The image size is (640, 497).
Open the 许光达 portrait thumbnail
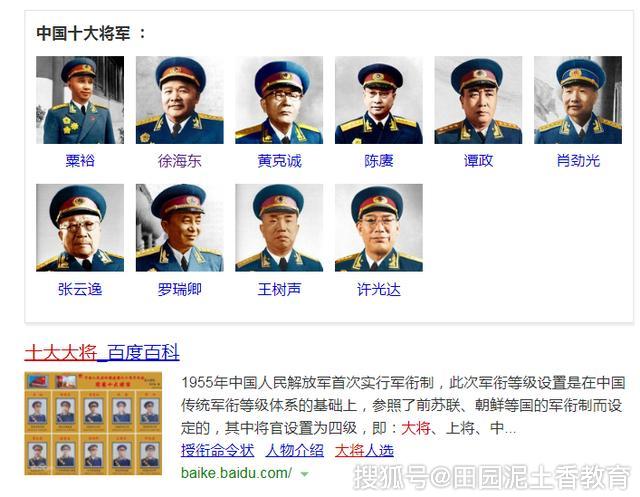pos(379,228)
